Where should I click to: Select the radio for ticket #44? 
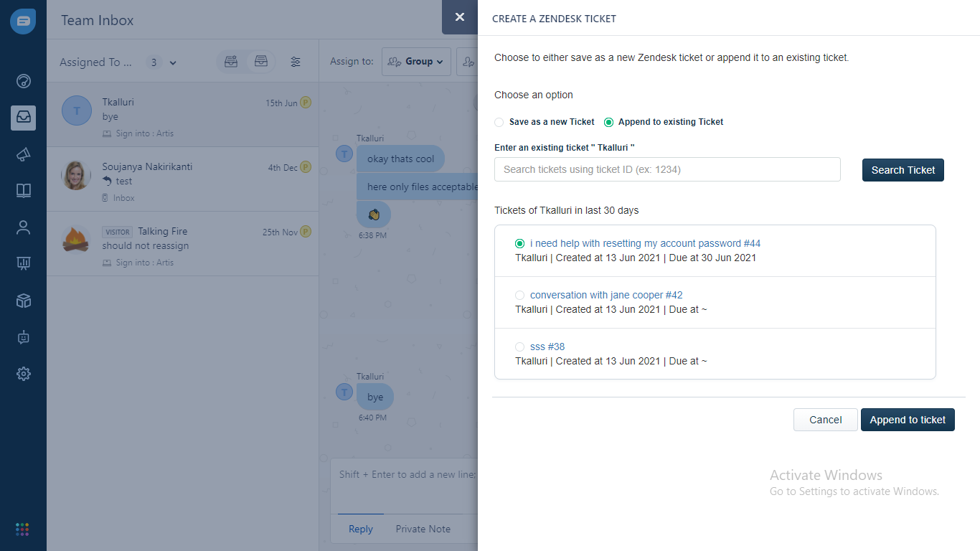click(520, 244)
